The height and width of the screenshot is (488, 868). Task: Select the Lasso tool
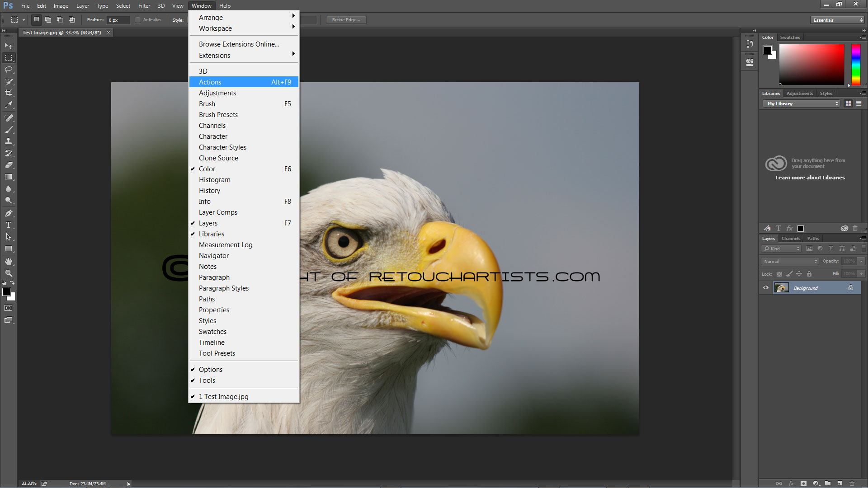tap(9, 70)
